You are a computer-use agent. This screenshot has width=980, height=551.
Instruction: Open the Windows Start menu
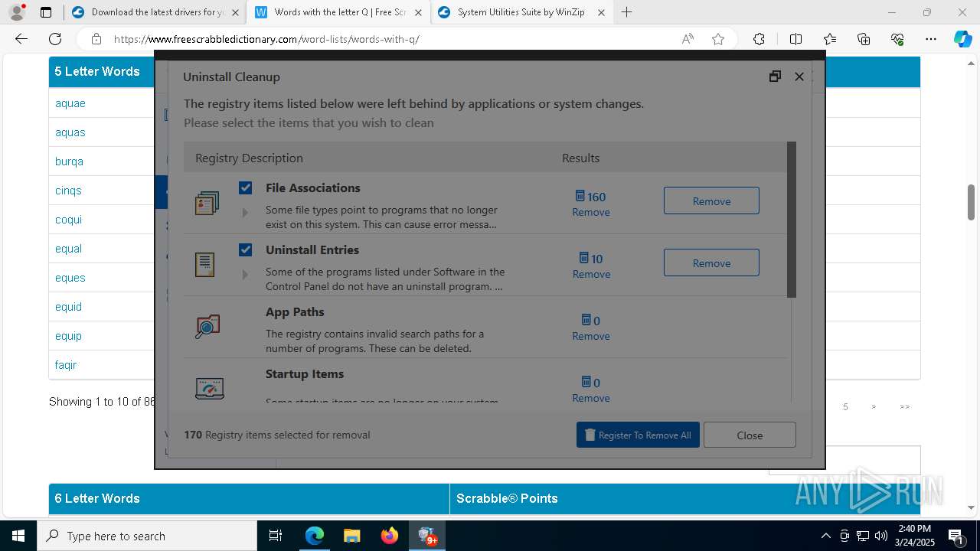click(18, 536)
